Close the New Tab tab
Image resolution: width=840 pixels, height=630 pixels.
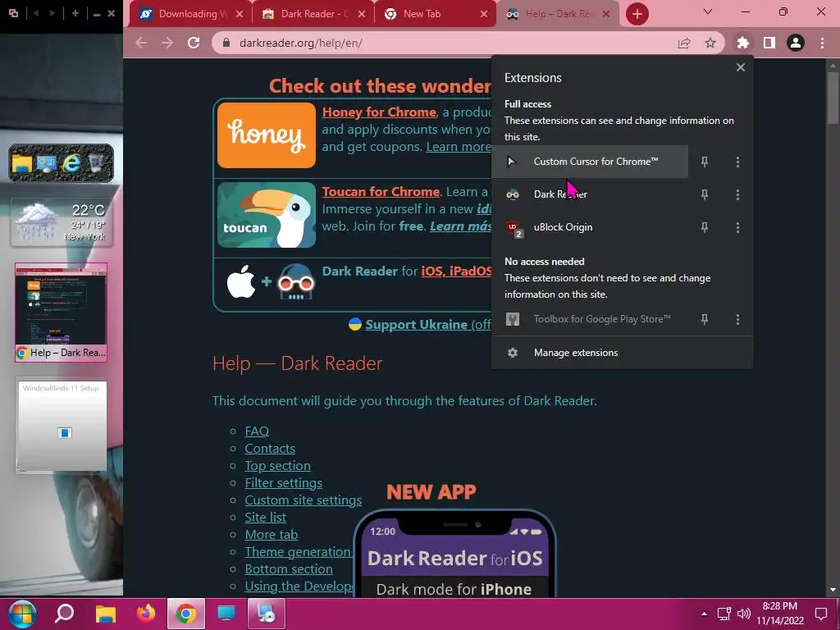coord(484,14)
